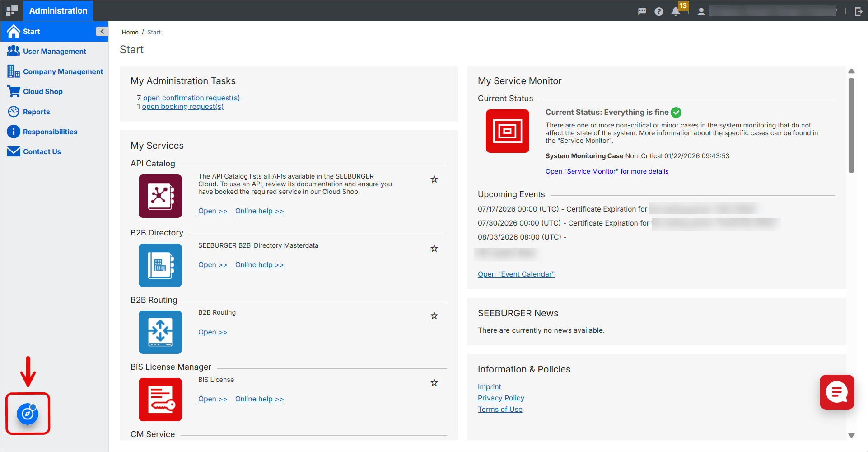Click 'SEEBURGER B2B-Directory Masterdata' description text
This screenshot has height=452, width=868.
click(x=258, y=245)
